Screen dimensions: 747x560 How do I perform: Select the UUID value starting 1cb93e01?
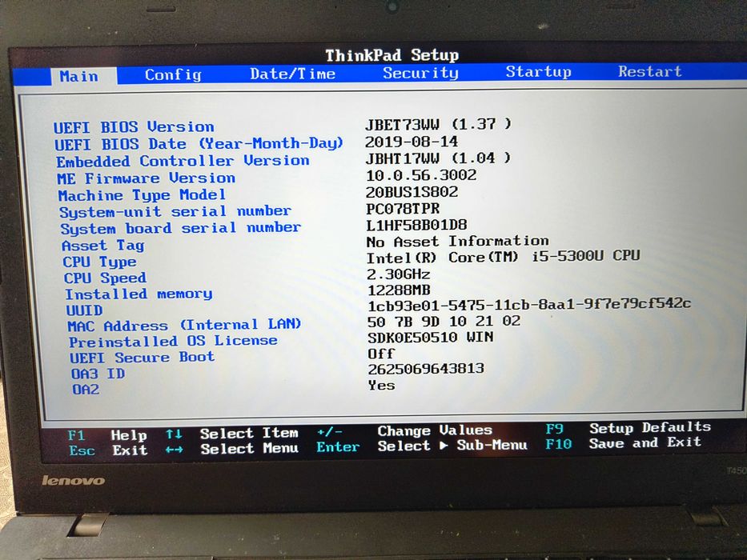[529, 304]
